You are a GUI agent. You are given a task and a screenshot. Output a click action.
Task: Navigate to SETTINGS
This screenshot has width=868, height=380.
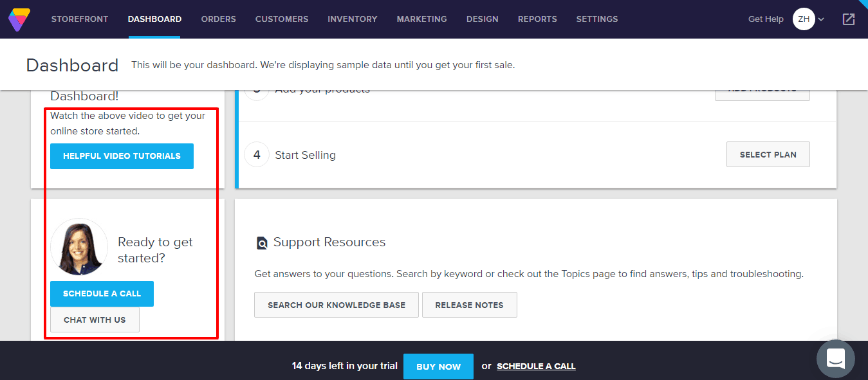596,19
